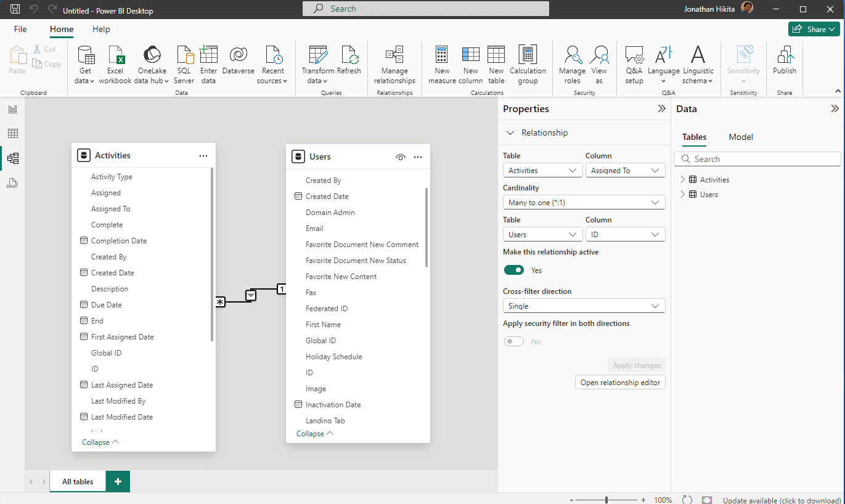
Task: Open Q&A setup
Action: pos(634,64)
